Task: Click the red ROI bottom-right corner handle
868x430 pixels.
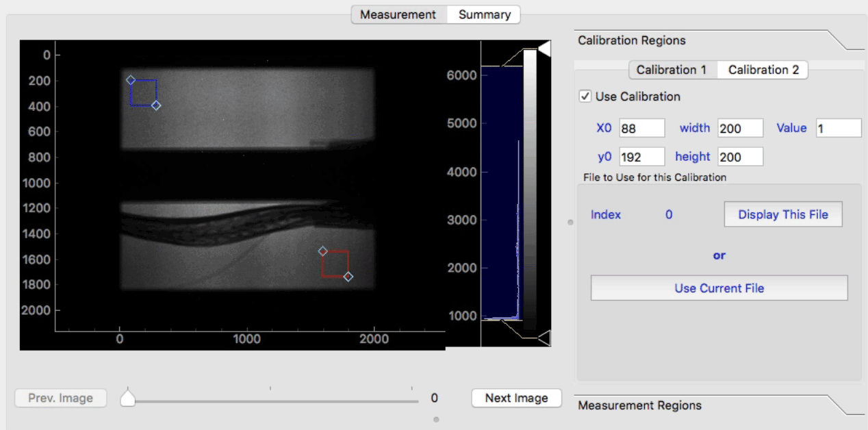Action: click(x=348, y=277)
